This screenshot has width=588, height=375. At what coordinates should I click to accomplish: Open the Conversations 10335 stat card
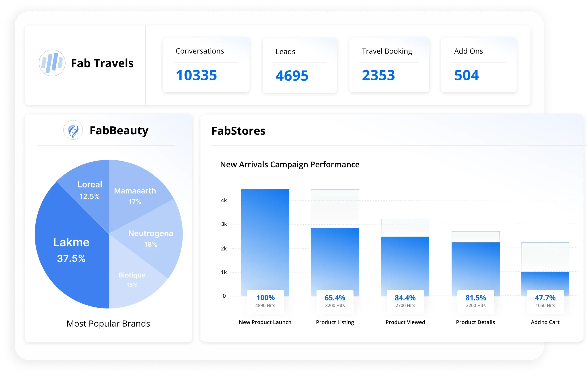(x=206, y=65)
